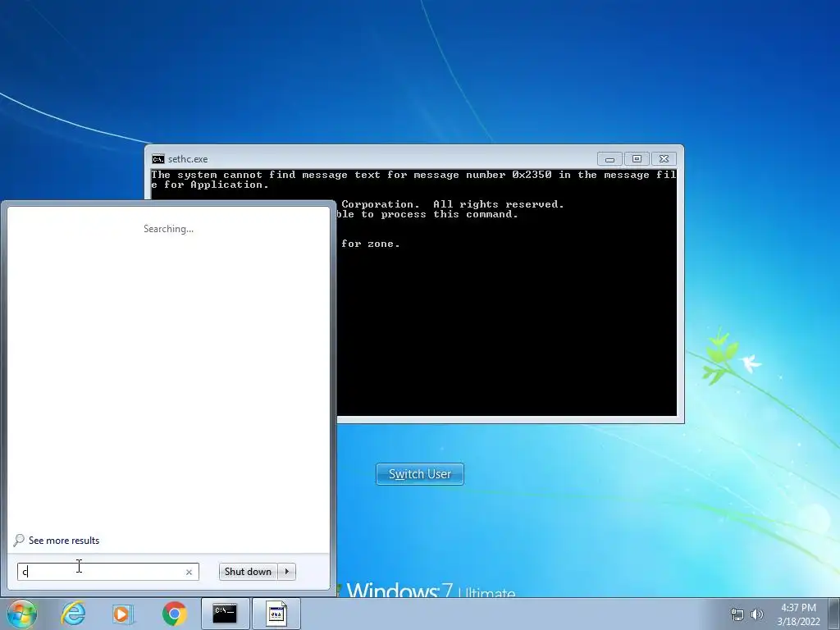Open See more results link

64,541
